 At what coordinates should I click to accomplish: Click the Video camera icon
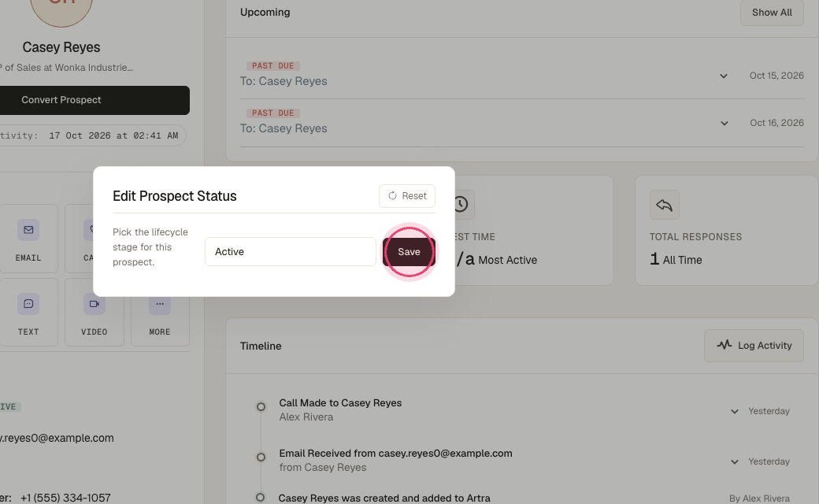click(x=94, y=304)
